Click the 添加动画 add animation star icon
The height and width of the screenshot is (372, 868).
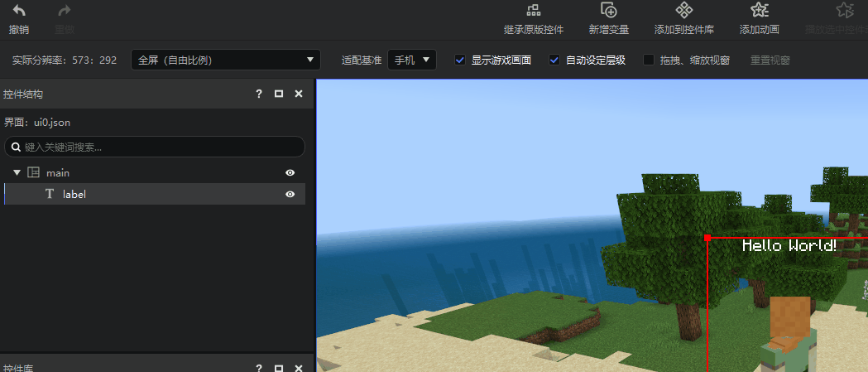tap(760, 10)
